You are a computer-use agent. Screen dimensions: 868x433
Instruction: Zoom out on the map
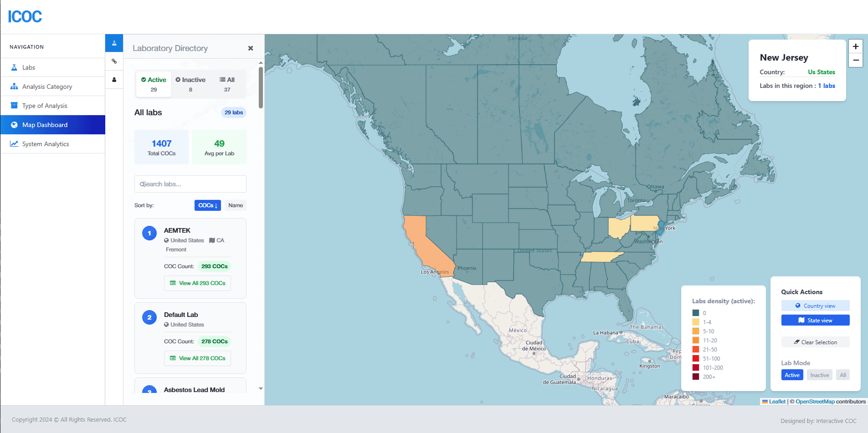click(856, 60)
